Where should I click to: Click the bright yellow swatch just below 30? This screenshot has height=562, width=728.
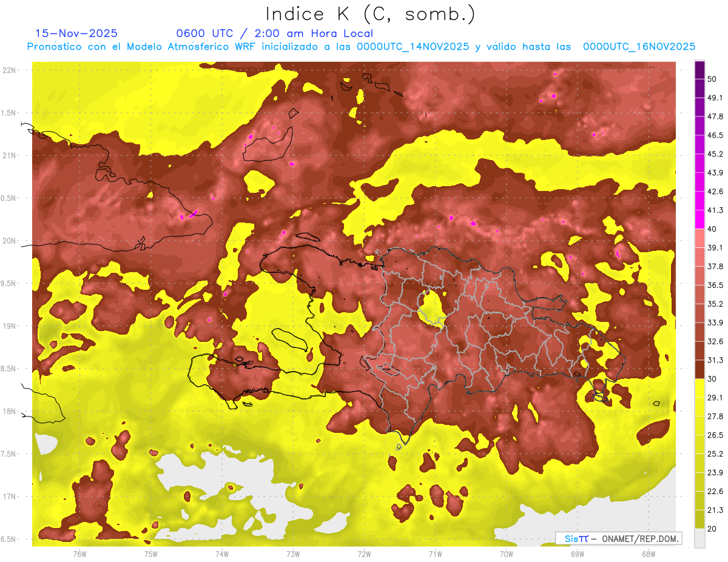pyautogui.click(x=699, y=388)
